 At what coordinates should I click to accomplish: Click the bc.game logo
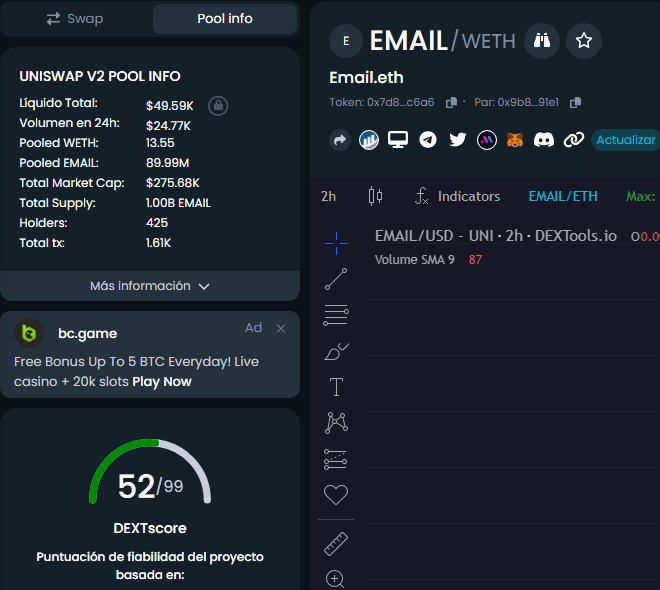coord(29,333)
